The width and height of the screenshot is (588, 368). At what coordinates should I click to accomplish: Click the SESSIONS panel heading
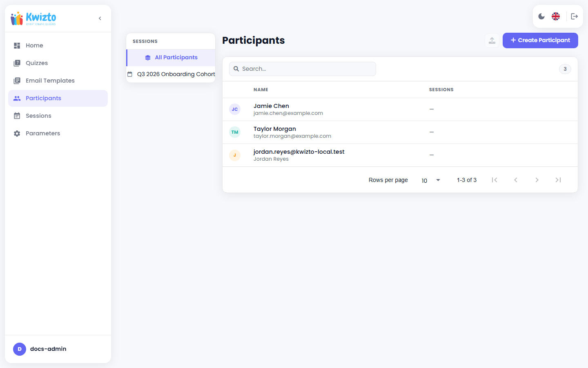click(145, 41)
